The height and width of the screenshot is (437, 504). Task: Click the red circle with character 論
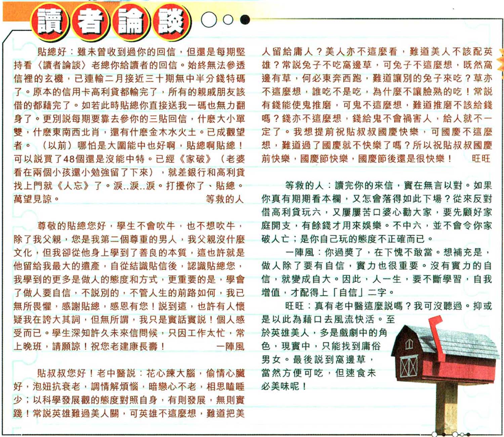click(131, 23)
